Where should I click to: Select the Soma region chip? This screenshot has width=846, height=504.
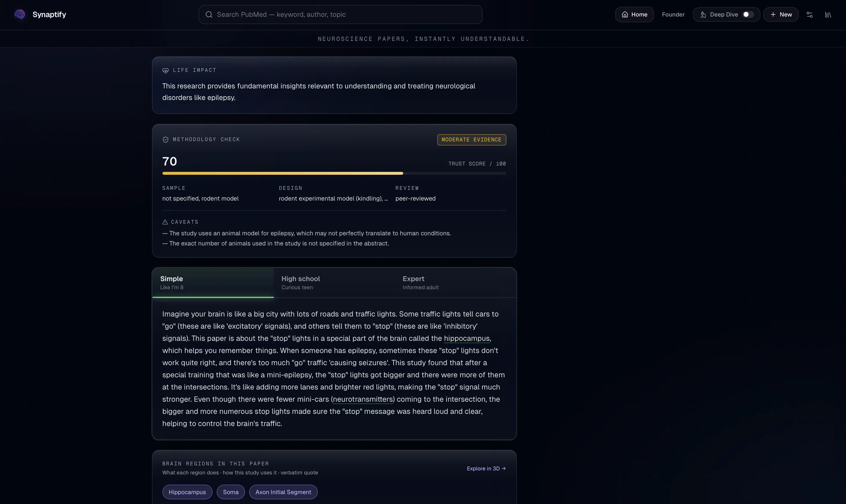click(x=231, y=492)
